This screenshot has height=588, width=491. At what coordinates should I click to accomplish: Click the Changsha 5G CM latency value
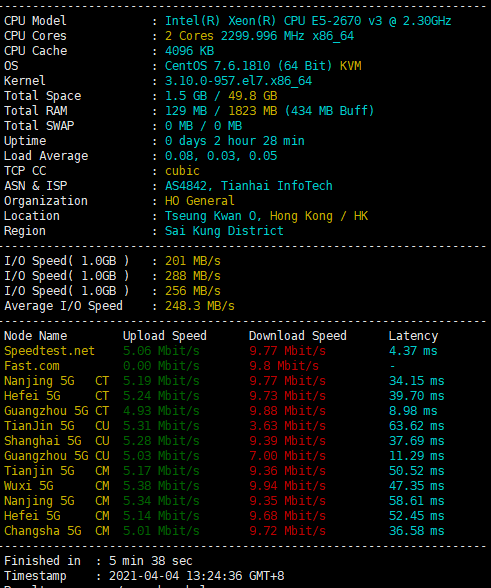coord(416,531)
